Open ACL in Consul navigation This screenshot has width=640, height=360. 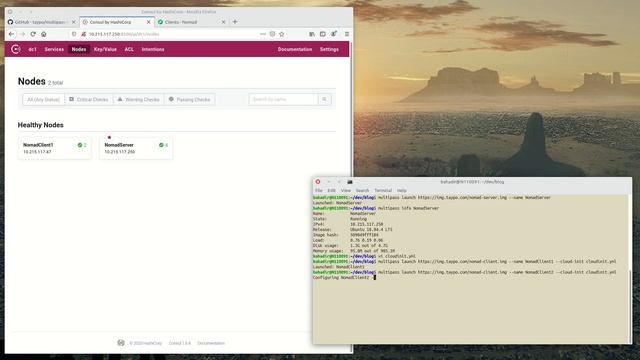coord(129,49)
